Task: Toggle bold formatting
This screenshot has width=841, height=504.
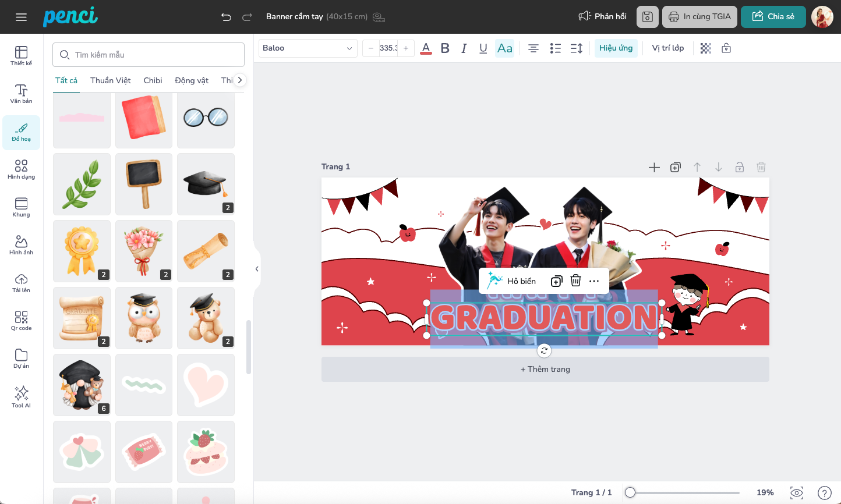Action: pyautogui.click(x=445, y=48)
